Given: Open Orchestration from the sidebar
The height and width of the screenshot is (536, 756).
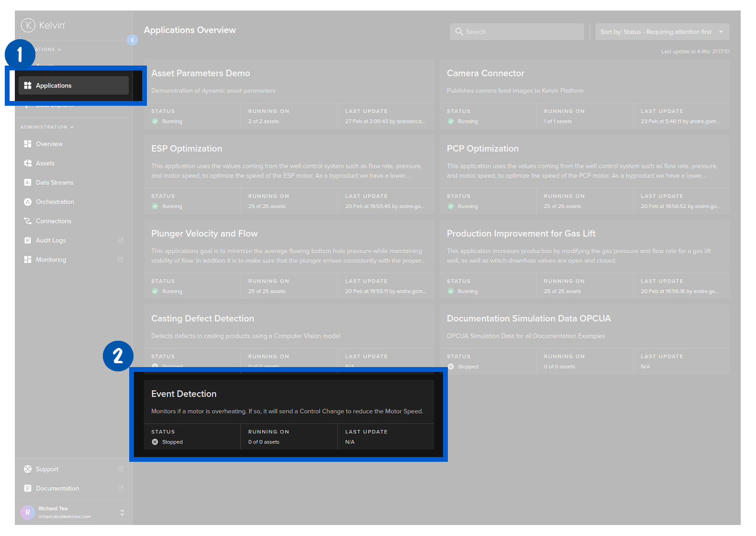Looking at the screenshot, I should [55, 202].
